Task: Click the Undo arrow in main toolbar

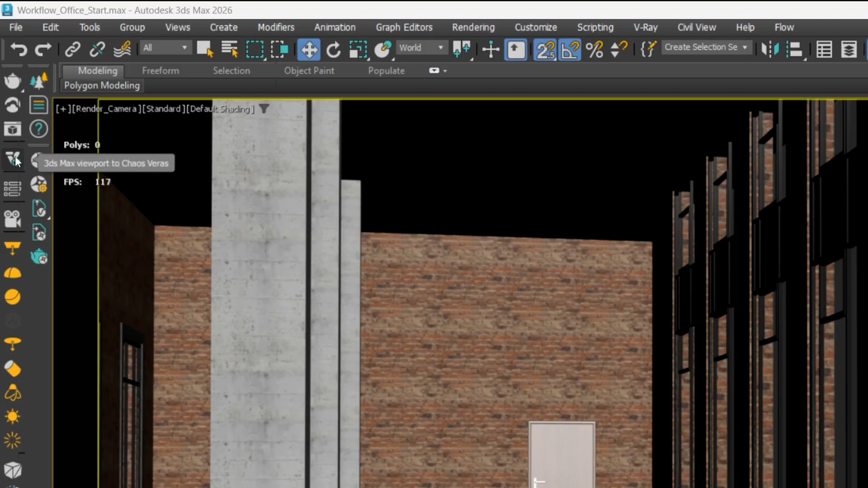Action: (x=19, y=49)
